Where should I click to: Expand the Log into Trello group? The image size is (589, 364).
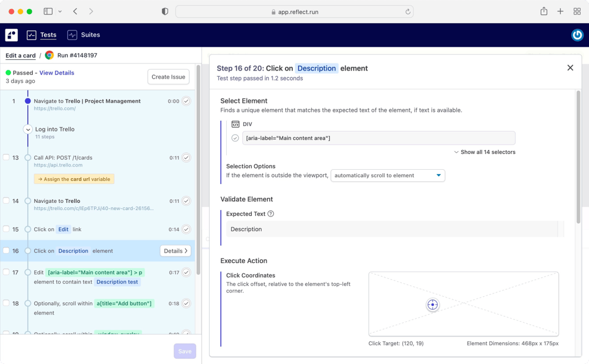pos(28,129)
